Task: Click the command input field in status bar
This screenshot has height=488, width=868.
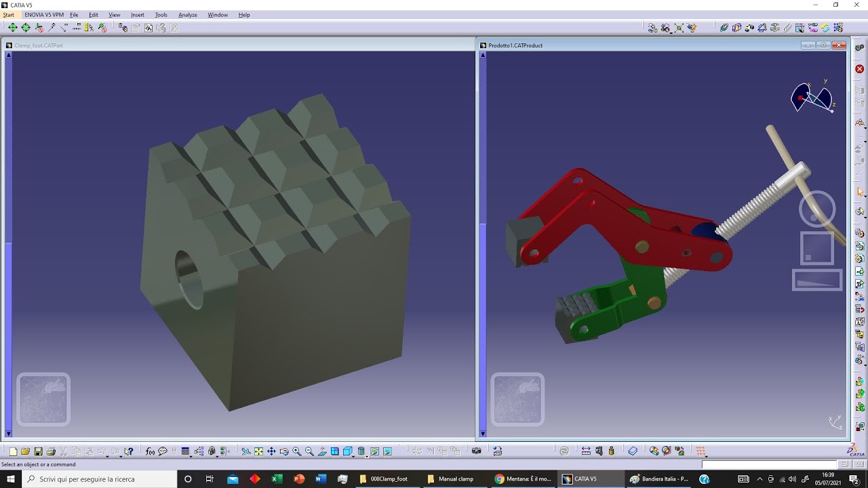Action: [769, 464]
